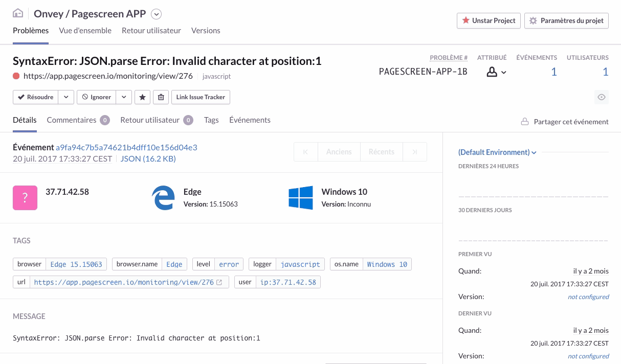The height and width of the screenshot is (364, 621).
Task: Click the Ignorer button
Action: [97, 97]
